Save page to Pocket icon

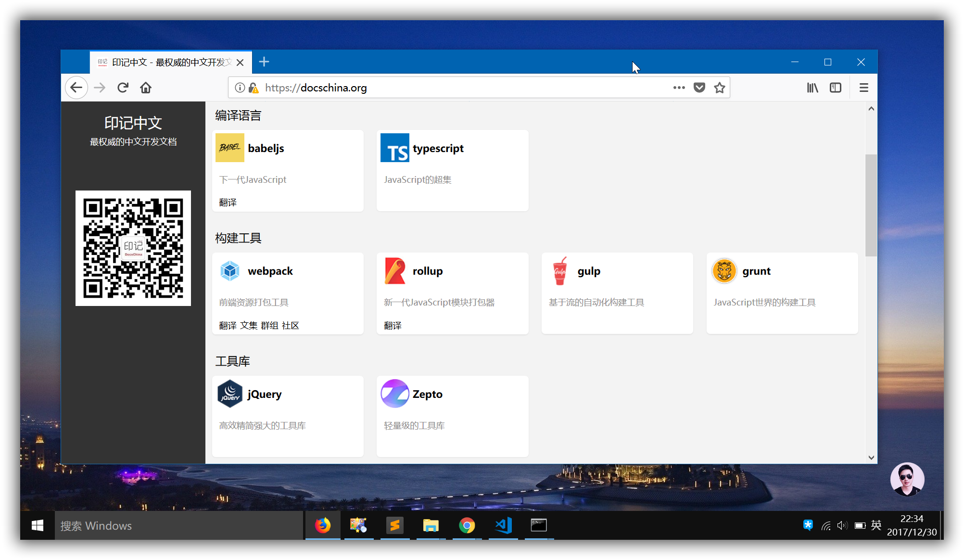point(699,88)
